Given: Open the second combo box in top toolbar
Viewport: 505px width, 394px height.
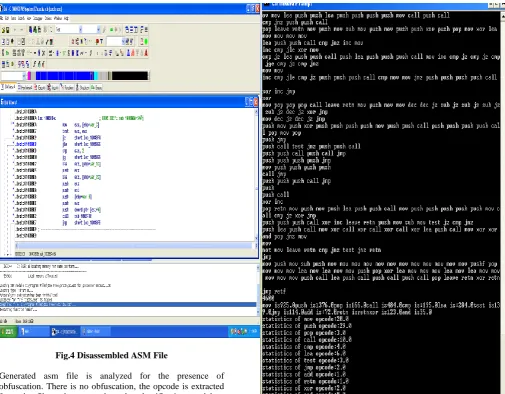Looking at the screenshot, I should click(x=99, y=30).
